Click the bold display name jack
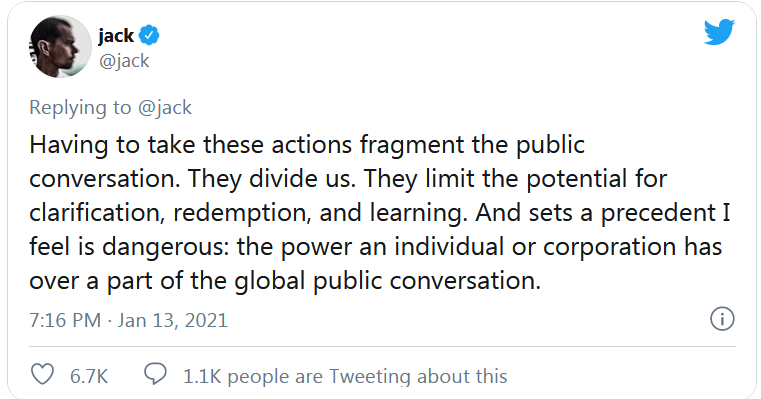The height and width of the screenshot is (399, 761). point(116,35)
